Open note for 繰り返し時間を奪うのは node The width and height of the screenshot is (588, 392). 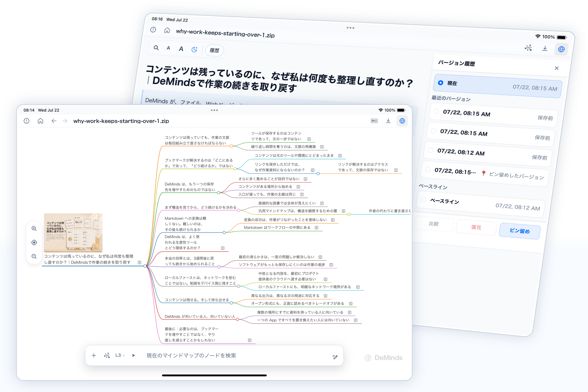[x=322, y=147]
